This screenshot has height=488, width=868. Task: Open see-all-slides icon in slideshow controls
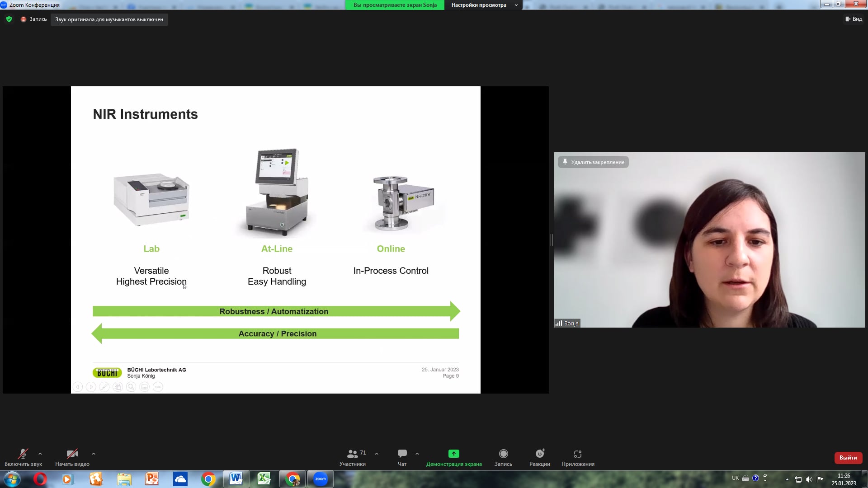[118, 387]
